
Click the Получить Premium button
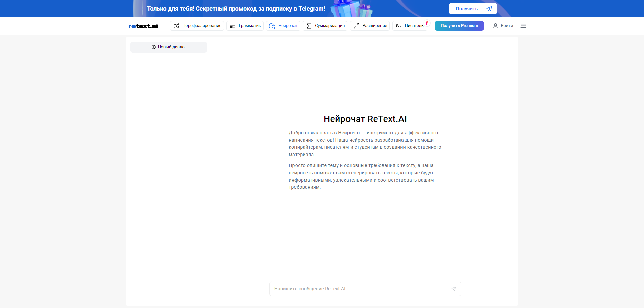click(x=459, y=26)
